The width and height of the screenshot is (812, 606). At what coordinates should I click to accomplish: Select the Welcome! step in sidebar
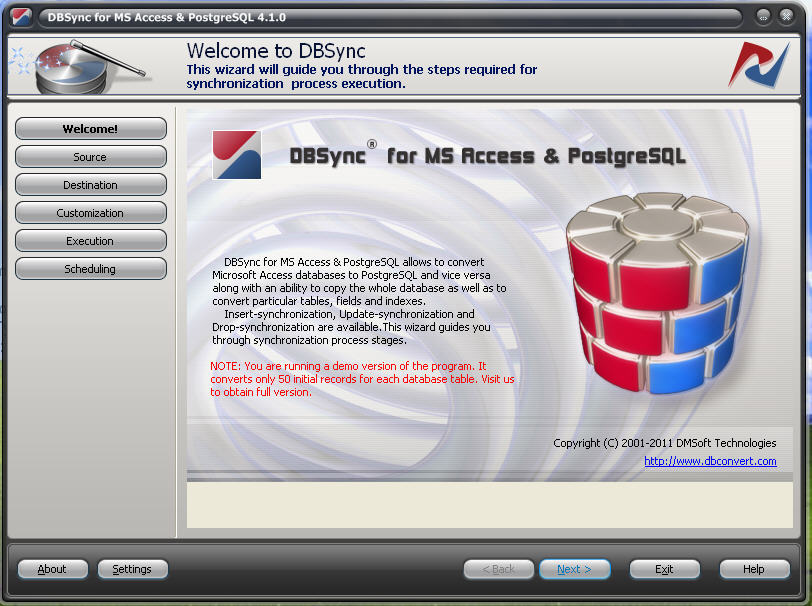[90, 128]
